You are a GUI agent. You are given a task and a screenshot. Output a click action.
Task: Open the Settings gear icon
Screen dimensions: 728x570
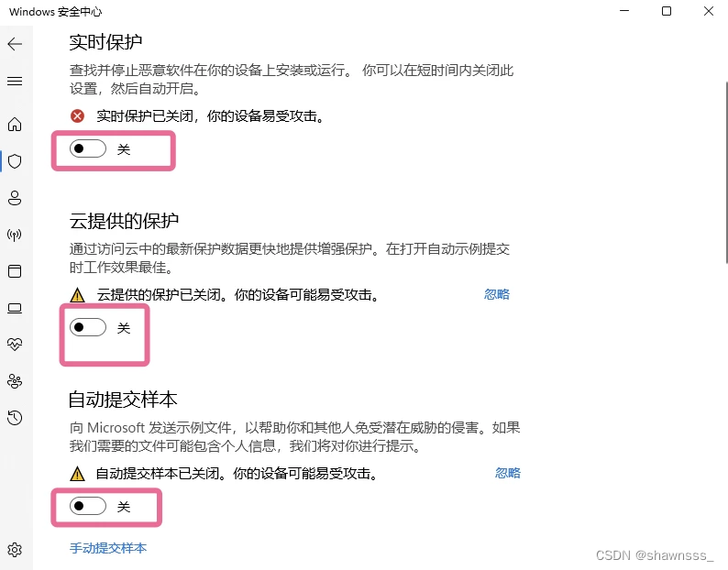coord(15,550)
